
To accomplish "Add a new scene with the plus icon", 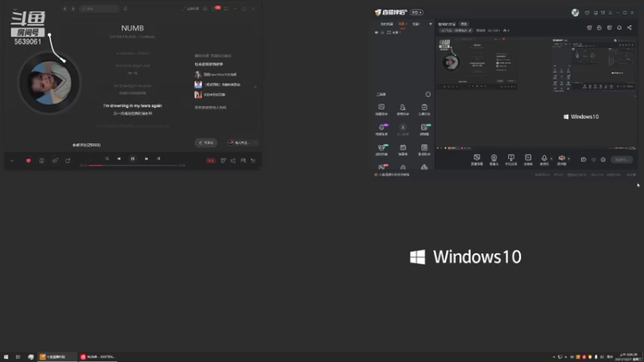I will [x=431, y=24].
